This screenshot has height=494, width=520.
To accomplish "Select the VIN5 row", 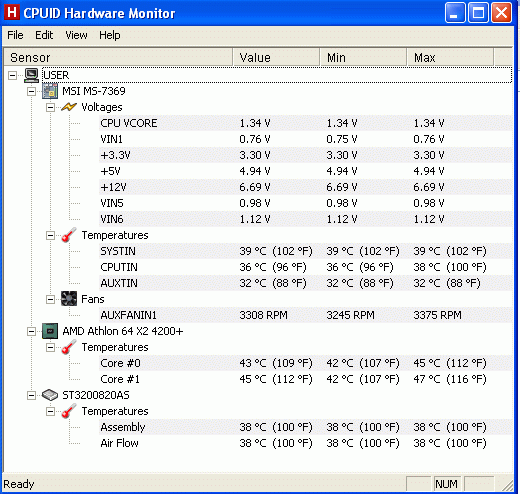I will tap(306, 203).
